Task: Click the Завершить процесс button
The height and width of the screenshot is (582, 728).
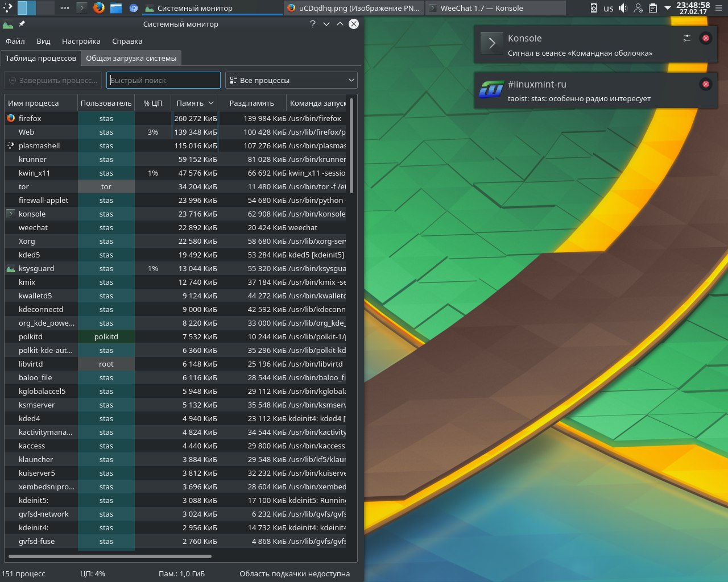Action: click(53, 80)
